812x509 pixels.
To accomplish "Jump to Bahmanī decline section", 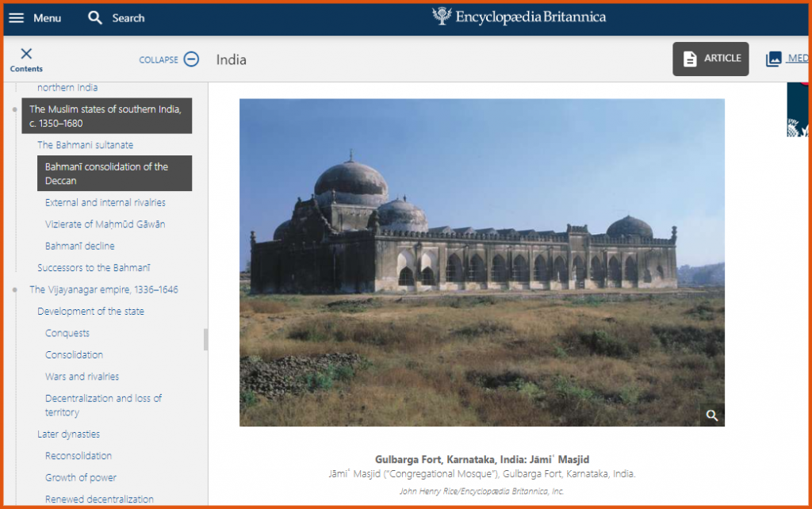I will point(80,246).
